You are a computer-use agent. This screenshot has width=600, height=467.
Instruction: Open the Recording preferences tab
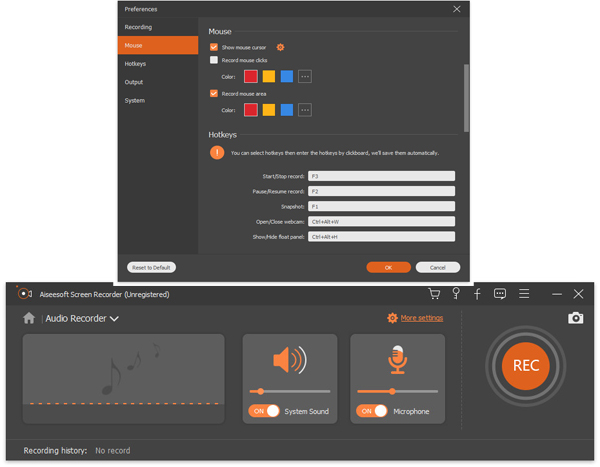coord(158,27)
